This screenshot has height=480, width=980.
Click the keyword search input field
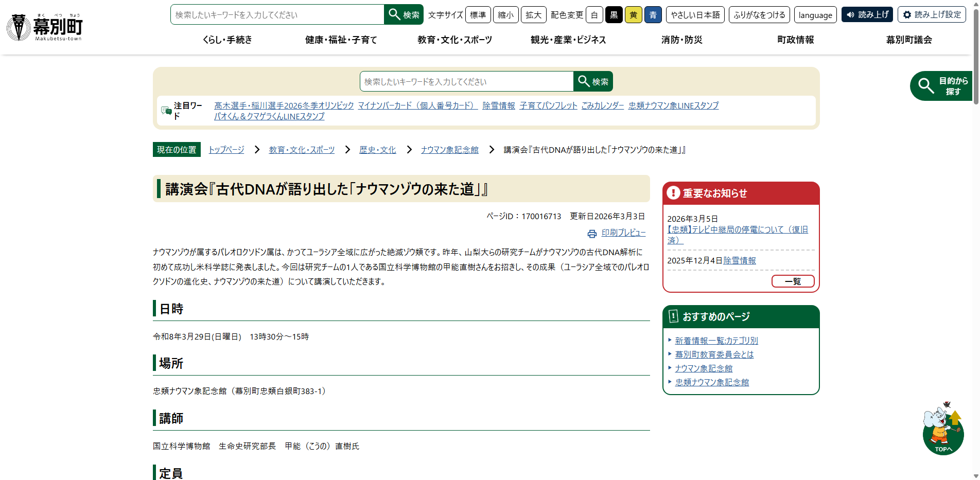click(x=277, y=14)
